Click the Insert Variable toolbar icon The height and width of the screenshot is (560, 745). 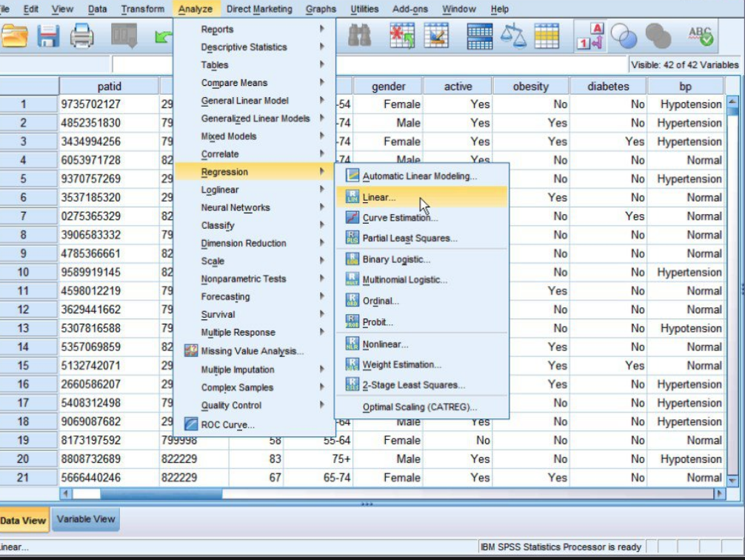pos(436,36)
